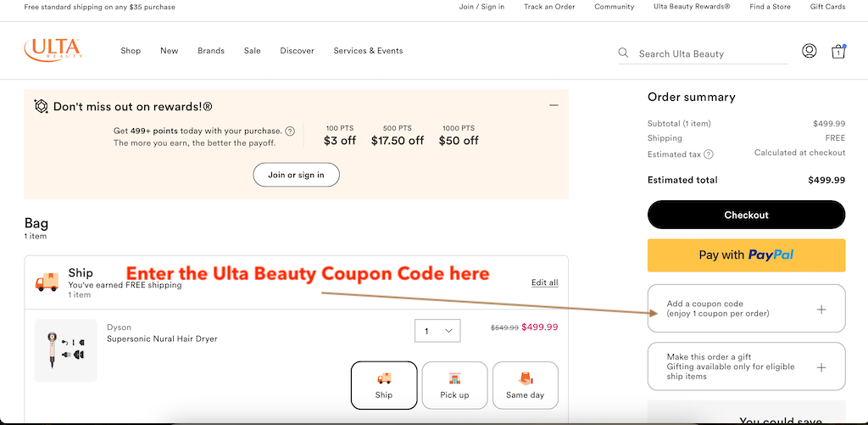
Task: Expand the Add a coupon code section
Action: pyautogui.click(x=821, y=309)
